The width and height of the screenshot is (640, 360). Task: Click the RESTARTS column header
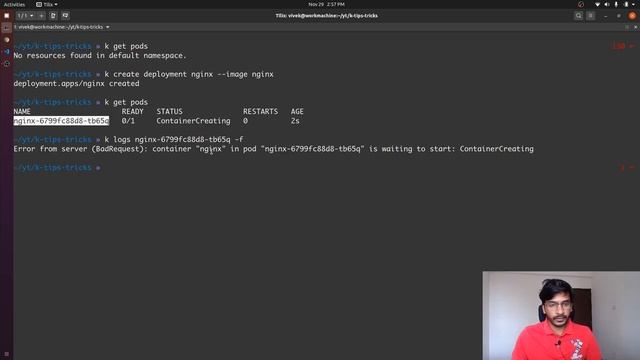260,111
